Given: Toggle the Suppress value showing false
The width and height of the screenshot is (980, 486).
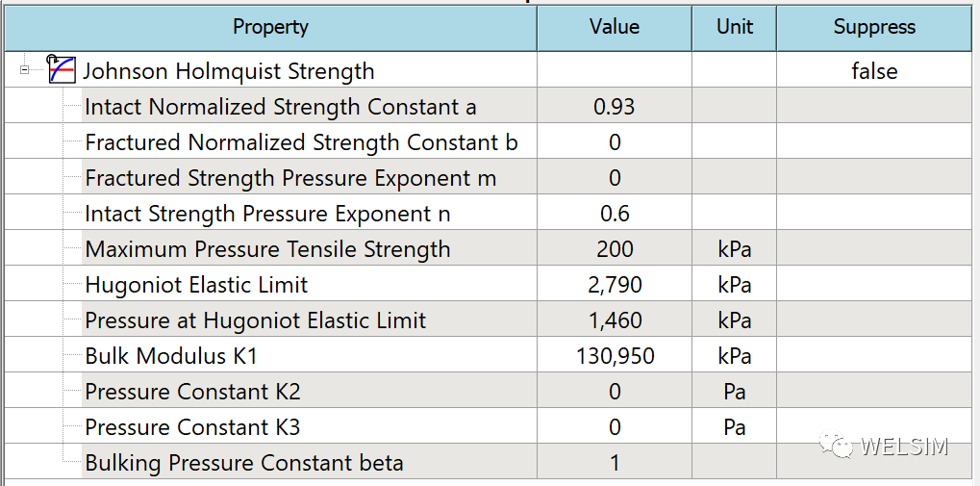Looking at the screenshot, I should 874,70.
